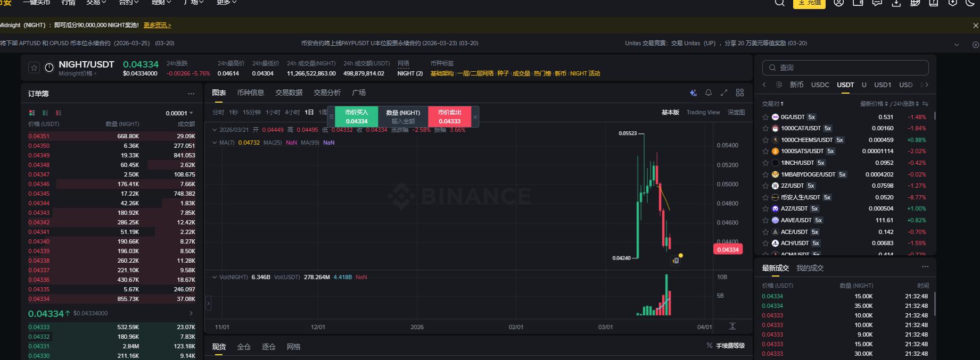The width and height of the screenshot is (980, 360).
Task: Favorite the 0G/USDT pair star
Action: pyautogui.click(x=765, y=117)
